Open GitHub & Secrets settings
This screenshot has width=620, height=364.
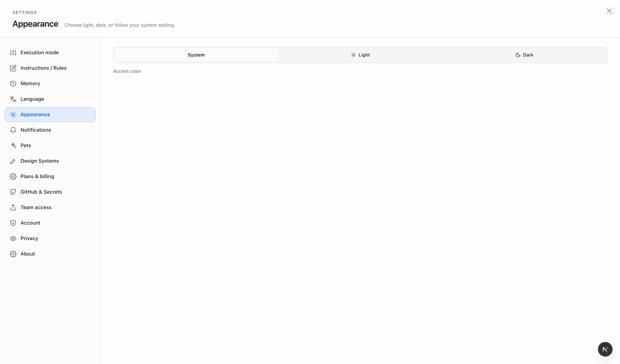click(x=50, y=192)
